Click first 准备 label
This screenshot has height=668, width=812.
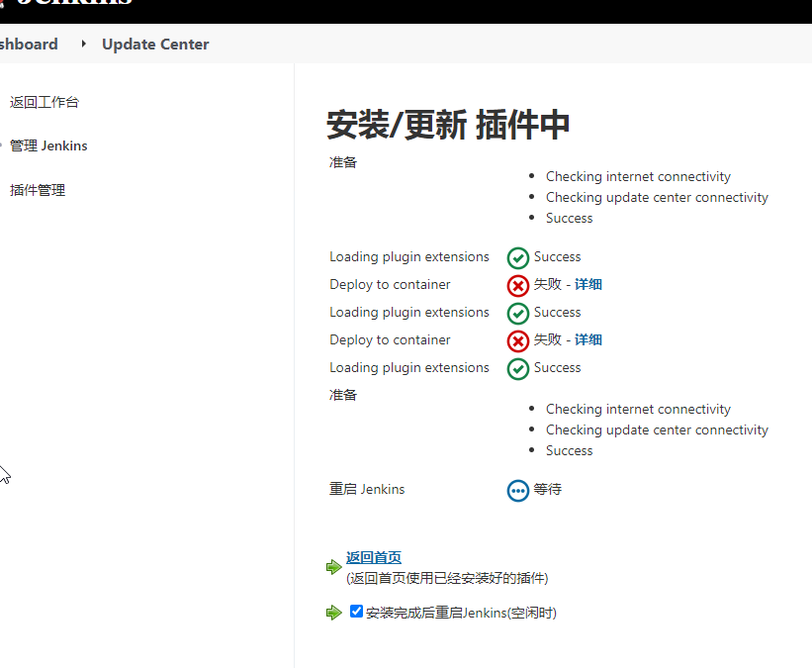(x=343, y=162)
